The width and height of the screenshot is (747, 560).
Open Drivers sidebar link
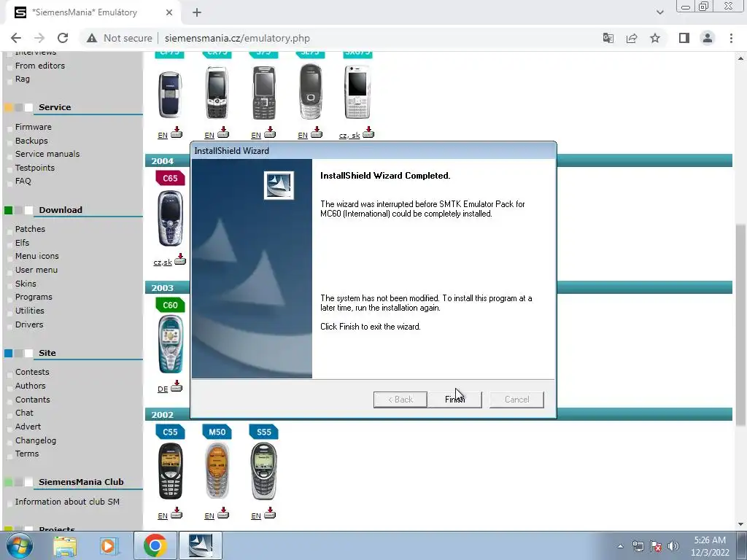[29, 324]
